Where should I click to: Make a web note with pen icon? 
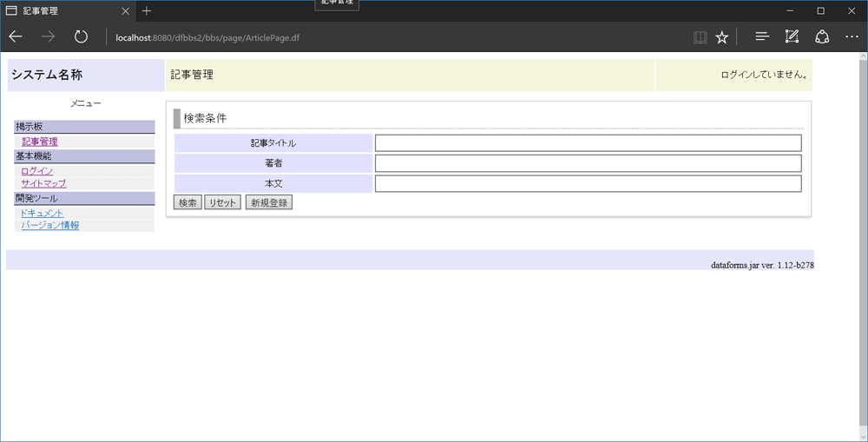coord(792,37)
